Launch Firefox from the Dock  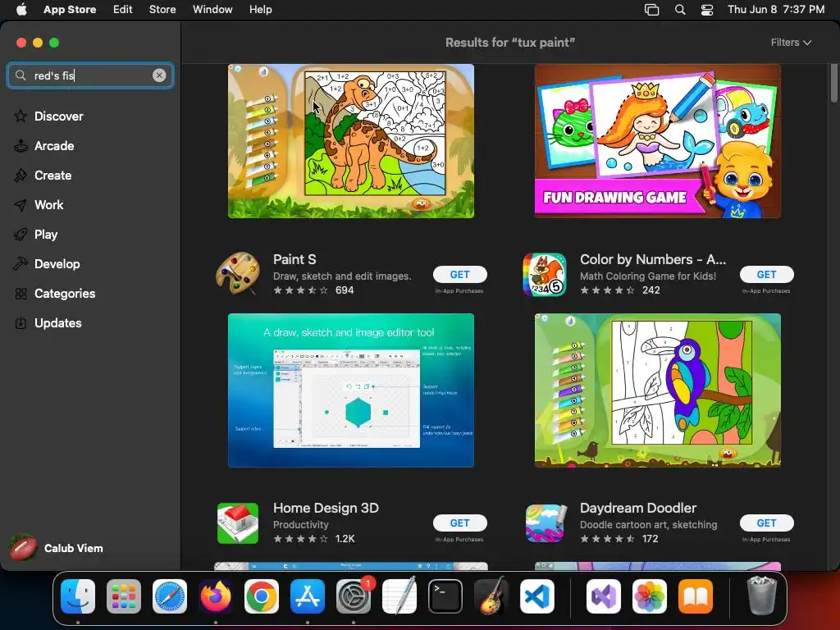pos(216,596)
